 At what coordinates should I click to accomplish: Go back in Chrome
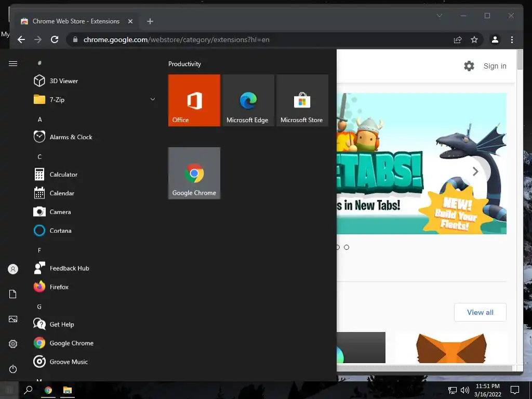coord(21,39)
